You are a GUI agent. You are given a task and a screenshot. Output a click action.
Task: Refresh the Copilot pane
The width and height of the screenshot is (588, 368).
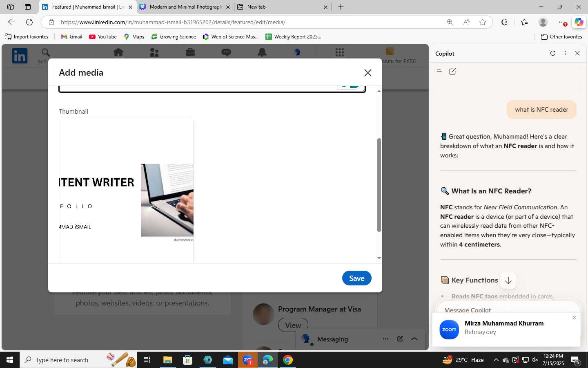coord(552,53)
